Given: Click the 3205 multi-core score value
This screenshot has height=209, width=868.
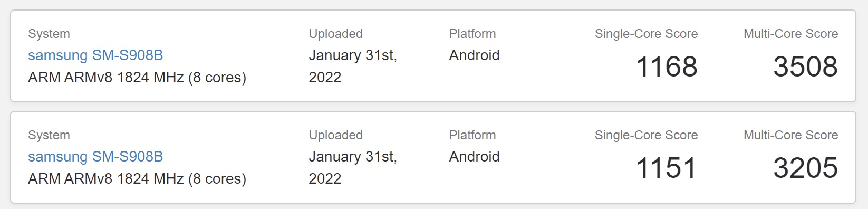Looking at the screenshot, I should (x=805, y=168).
